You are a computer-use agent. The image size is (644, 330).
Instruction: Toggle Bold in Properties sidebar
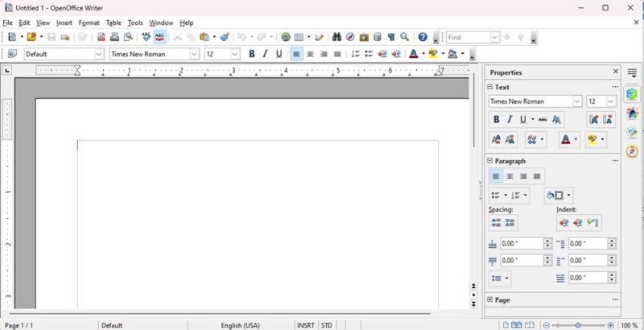[496, 119]
